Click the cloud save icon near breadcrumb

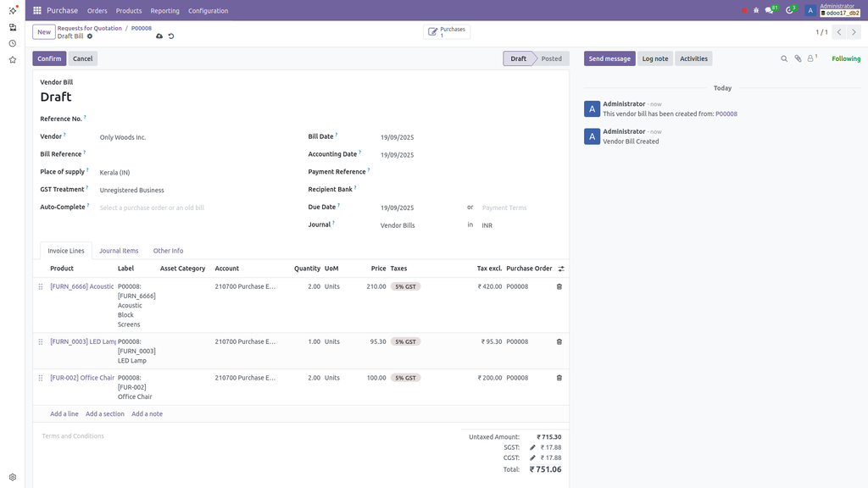(x=159, y=36)
